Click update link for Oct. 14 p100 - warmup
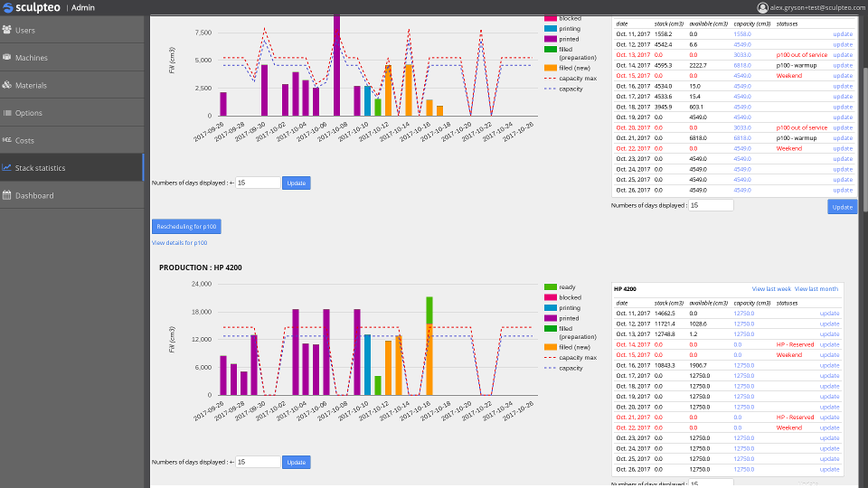 pos(843,65)
